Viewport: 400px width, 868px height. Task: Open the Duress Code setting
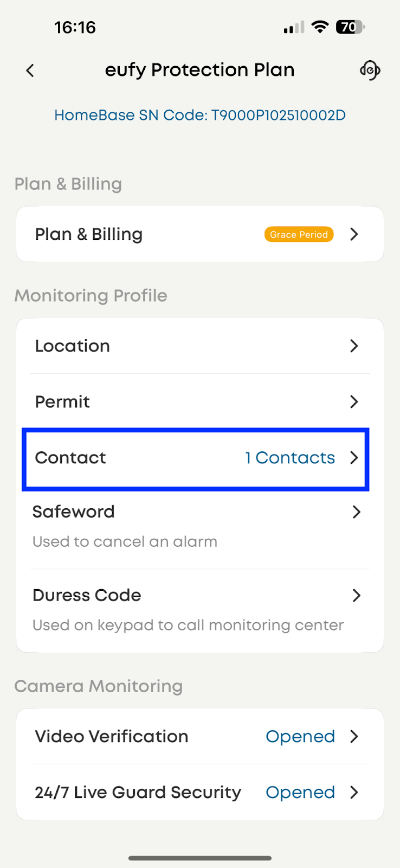coord(163,609)
